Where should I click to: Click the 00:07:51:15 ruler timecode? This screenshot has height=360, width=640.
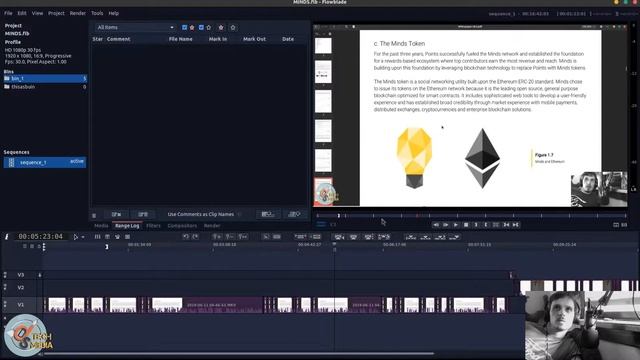coord(479,245)
